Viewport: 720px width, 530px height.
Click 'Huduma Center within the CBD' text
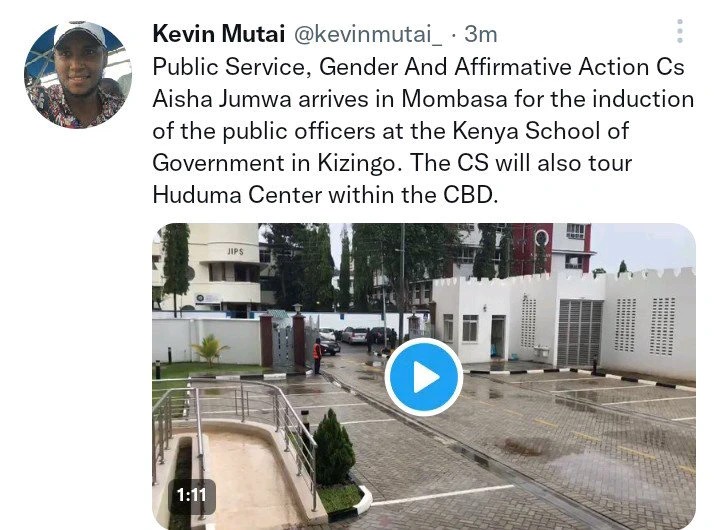(x=325, y=195)
